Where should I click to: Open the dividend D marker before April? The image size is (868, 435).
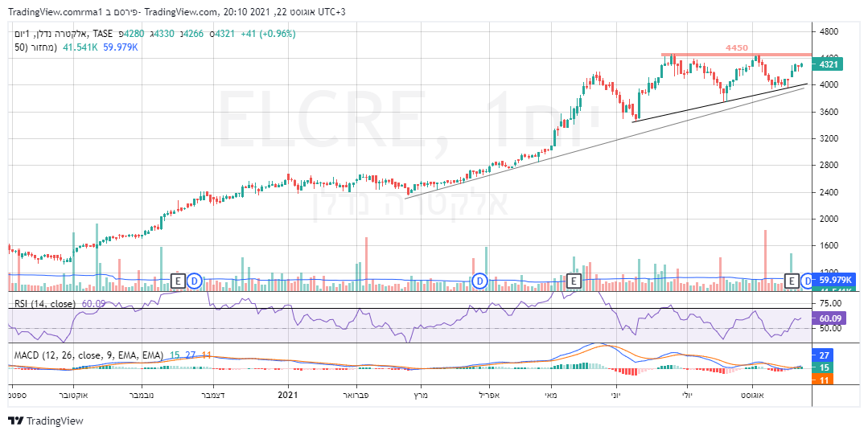coord(479,281)
